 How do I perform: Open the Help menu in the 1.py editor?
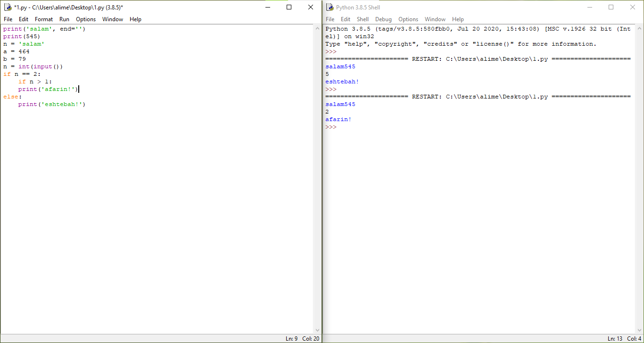135,19
